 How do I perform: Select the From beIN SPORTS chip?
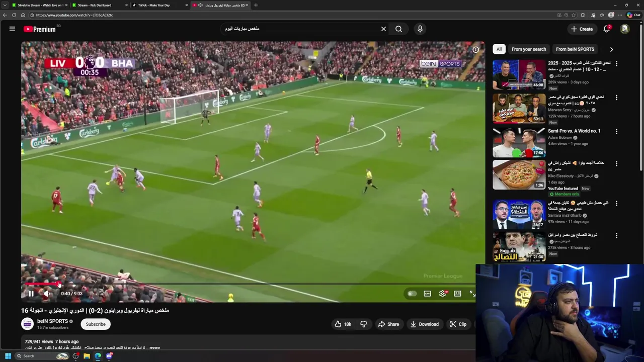(575, 49)
